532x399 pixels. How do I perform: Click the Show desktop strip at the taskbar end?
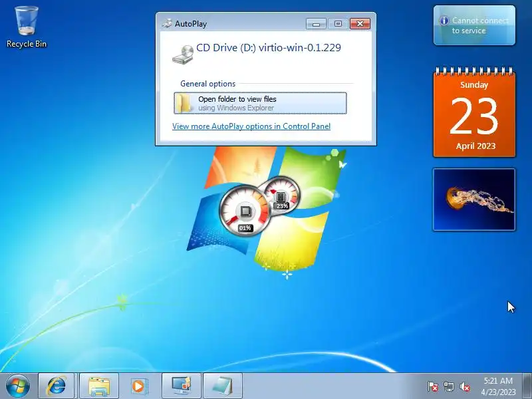527,386
